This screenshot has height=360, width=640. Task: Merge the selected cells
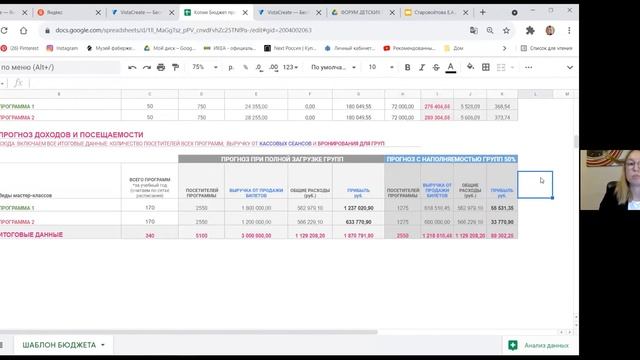point(501,67)
